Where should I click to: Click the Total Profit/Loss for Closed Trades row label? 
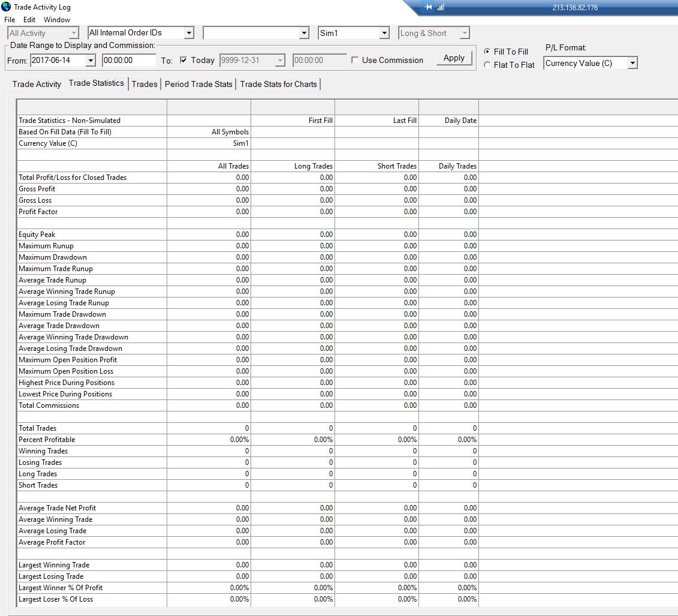tap(73, 178)
